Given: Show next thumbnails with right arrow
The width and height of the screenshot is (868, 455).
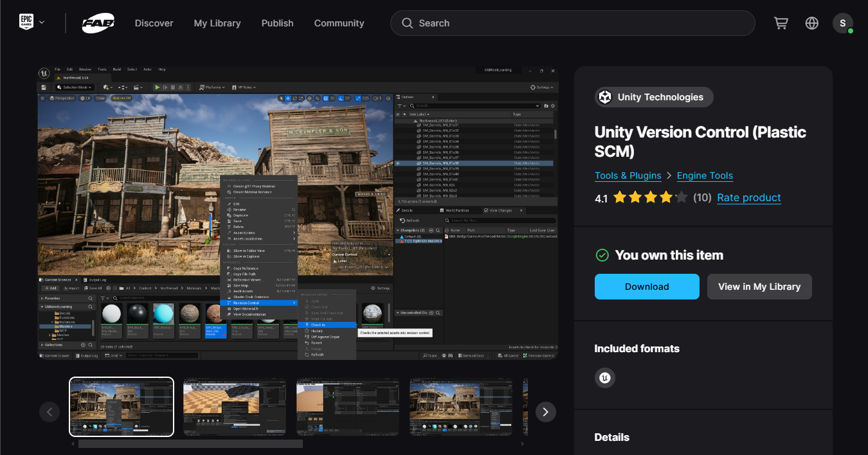Looking at the screenshot, I should click(545, 412).
